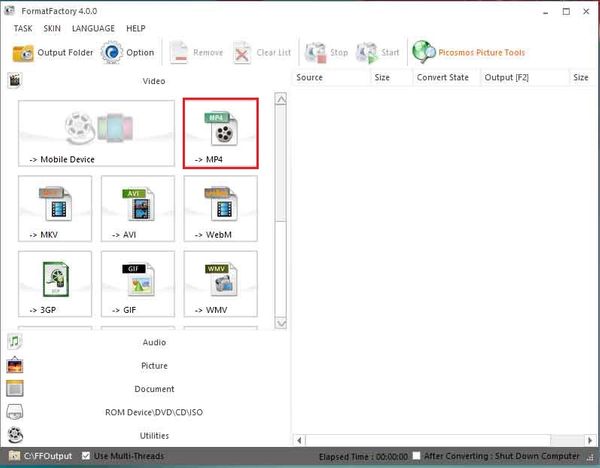Select the WebM format icon
This screenshot has height=468, width=600.
click(x=220, y=208)
